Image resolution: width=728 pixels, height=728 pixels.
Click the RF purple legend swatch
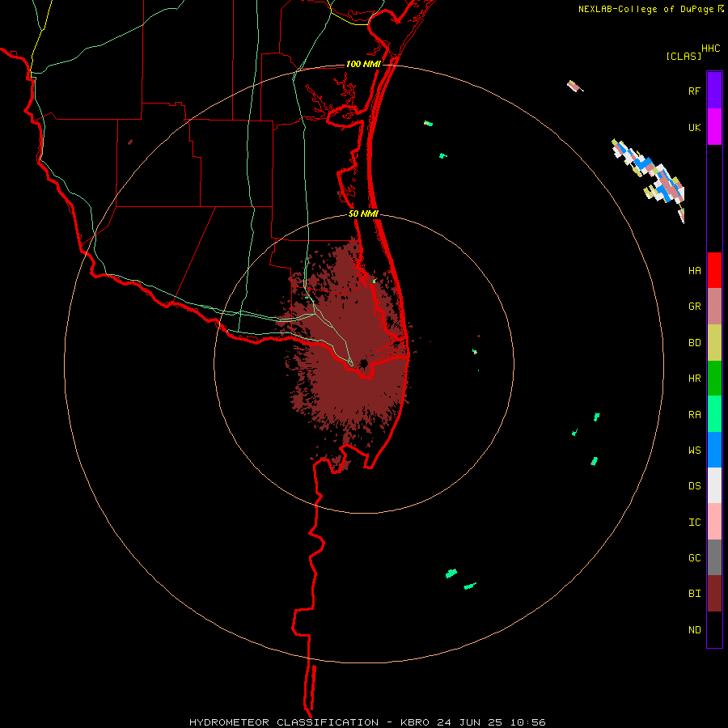coord(714,91)
